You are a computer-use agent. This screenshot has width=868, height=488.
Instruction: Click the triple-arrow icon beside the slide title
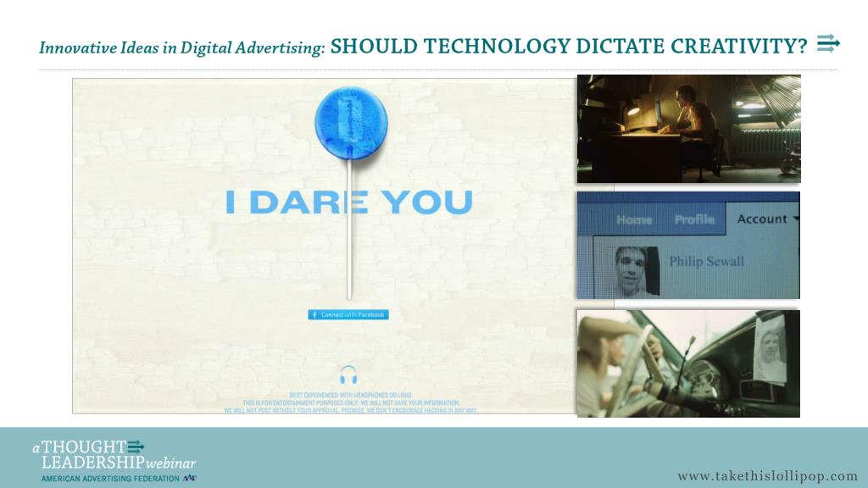pyautogui.click(x=828, y=43)
